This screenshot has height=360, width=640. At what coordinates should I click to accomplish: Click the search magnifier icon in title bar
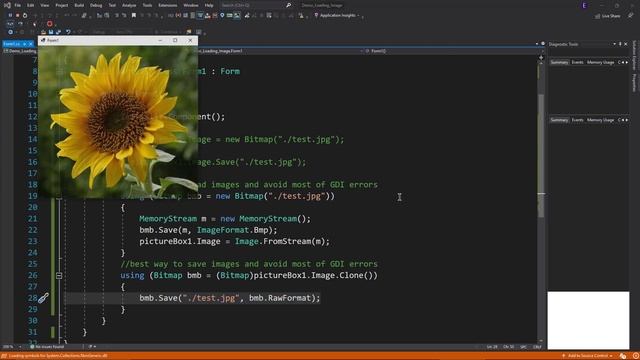coord(289,5)
